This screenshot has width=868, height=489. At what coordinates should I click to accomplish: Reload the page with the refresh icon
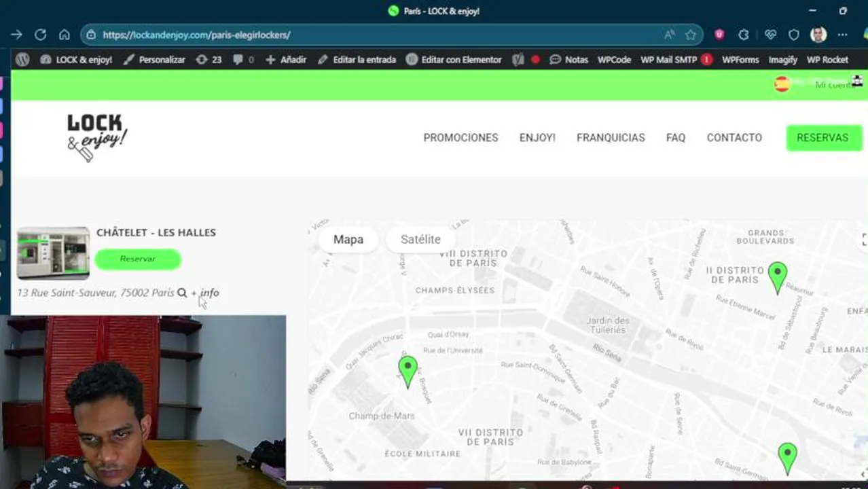coord(40,35)
